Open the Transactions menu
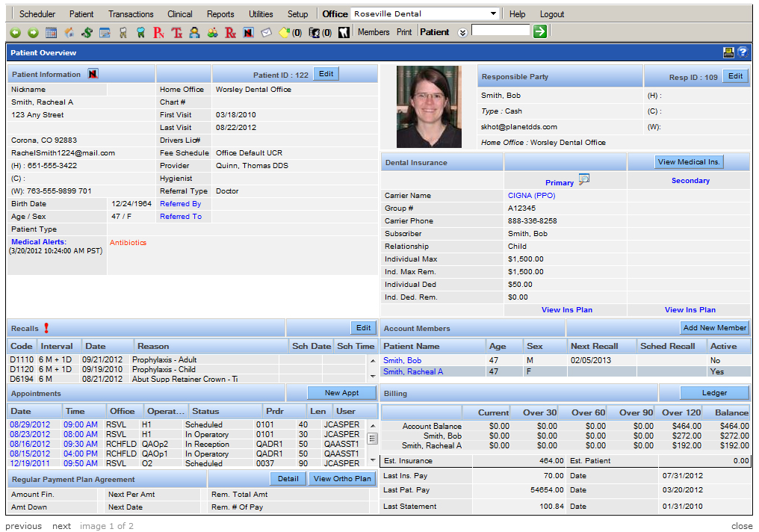 [131, 14]
